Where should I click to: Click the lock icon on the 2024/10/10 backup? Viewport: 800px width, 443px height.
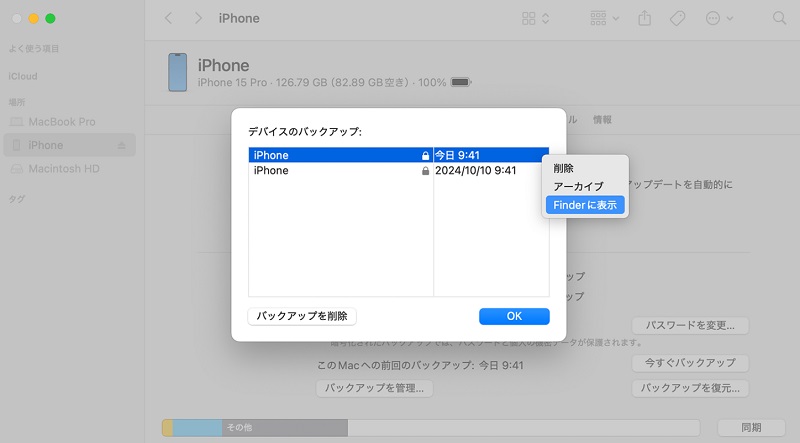coord(426,171)
